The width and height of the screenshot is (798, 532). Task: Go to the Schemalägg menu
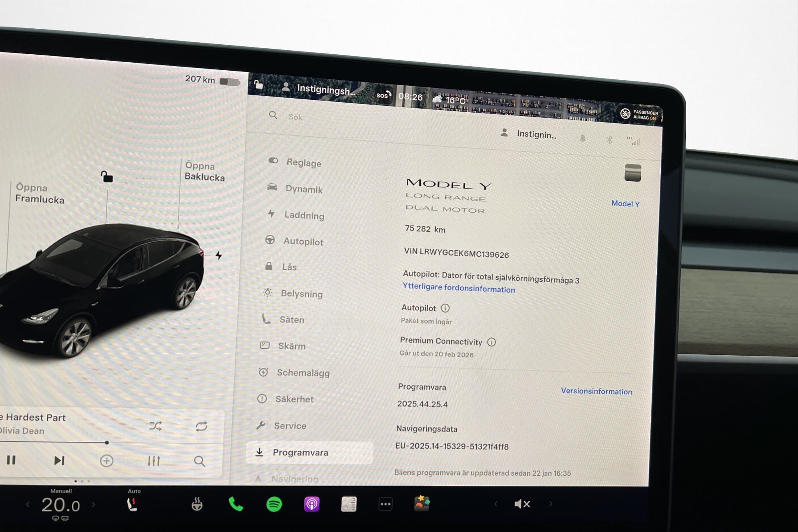click(294, 372)
